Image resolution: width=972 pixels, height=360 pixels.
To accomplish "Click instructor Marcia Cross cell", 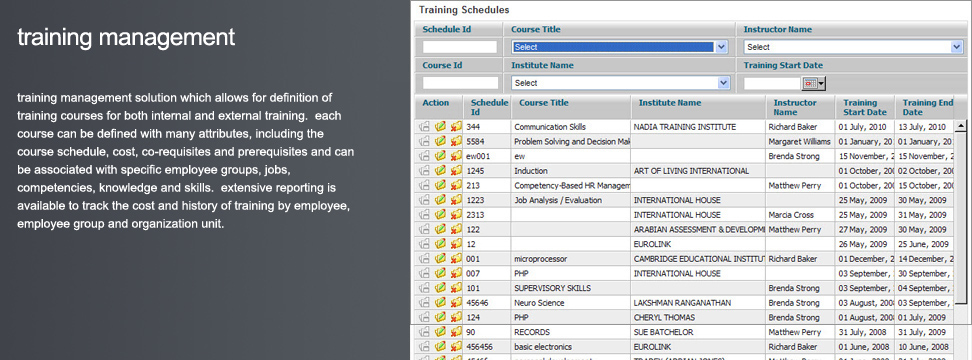I will click(x=800, y=215).
